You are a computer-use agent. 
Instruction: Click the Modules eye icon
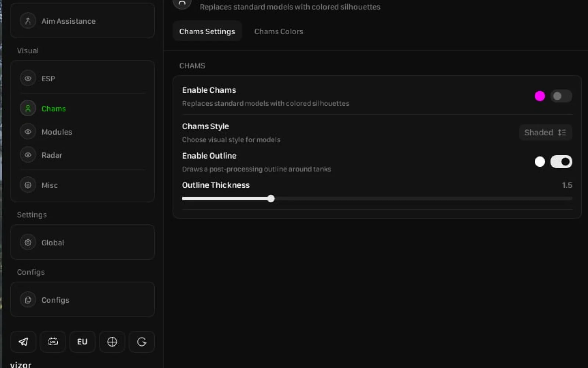pyautogui.click(x=28, y=132)
